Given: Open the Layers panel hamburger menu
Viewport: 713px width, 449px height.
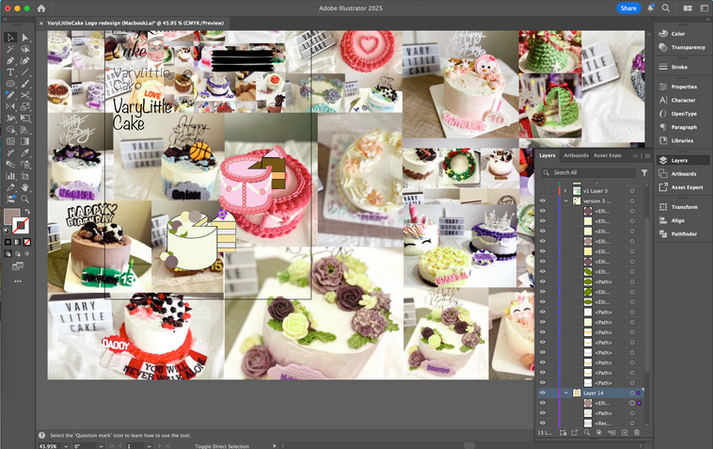Looking at the screenshot, I should click(x=648, y=156).
